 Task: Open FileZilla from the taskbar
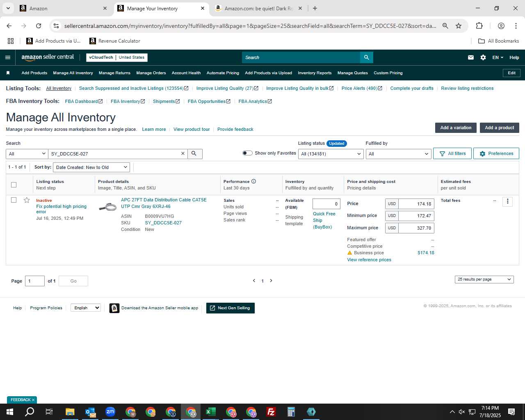271,412
